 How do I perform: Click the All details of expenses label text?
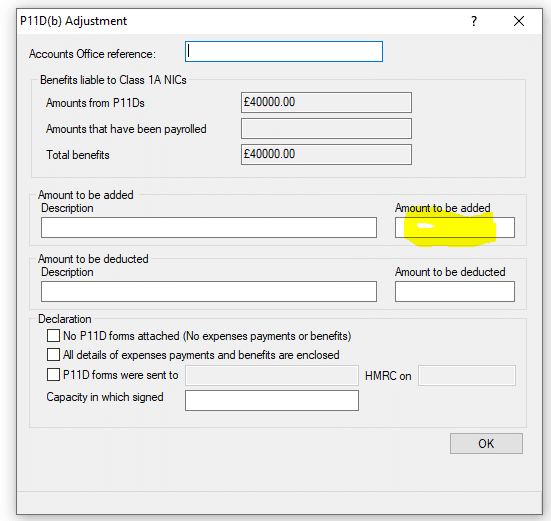201,355
